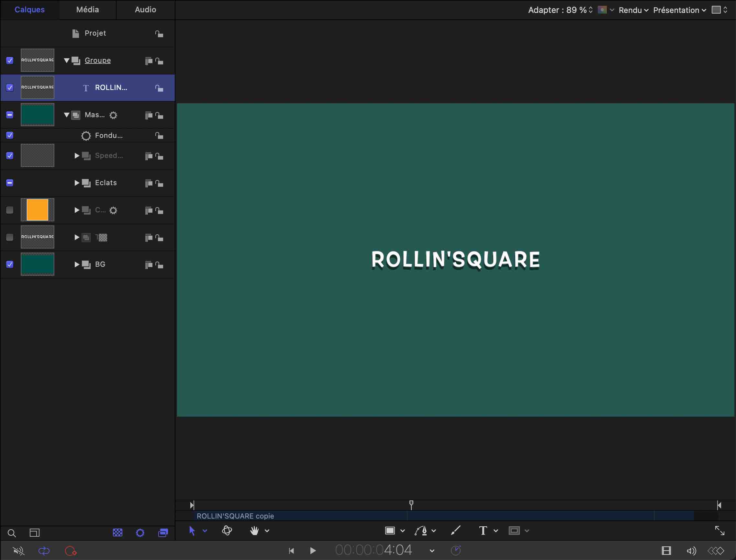This screenshot has width=736, height=560.
Task: Toggle audio mute icon
Action: [x=18, y=551]
